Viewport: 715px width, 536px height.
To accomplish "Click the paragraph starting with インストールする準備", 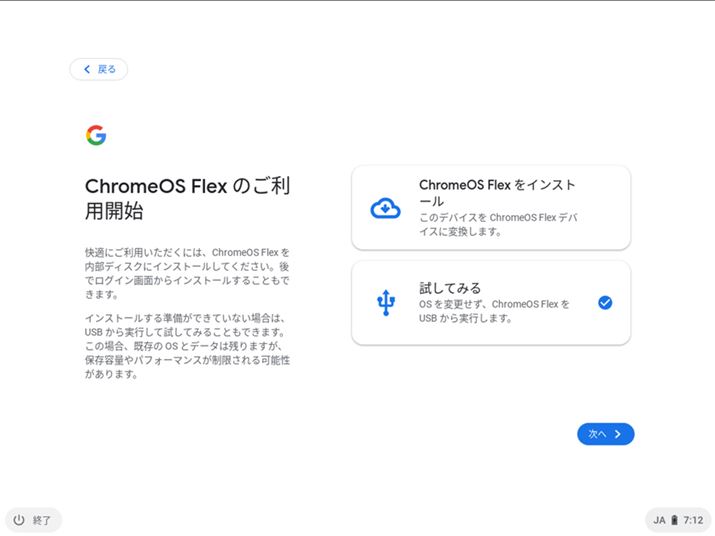I will click(188, 346).
